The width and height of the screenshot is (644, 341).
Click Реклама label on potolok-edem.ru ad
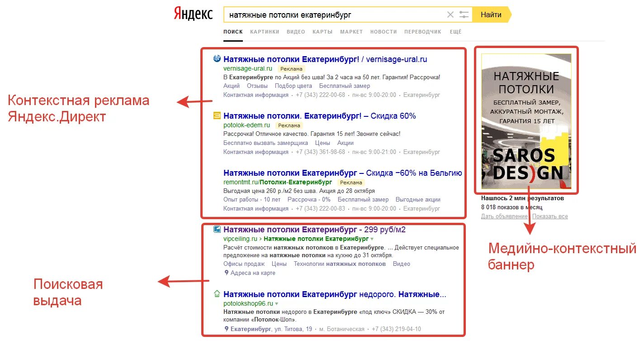(x=289, y=125)
